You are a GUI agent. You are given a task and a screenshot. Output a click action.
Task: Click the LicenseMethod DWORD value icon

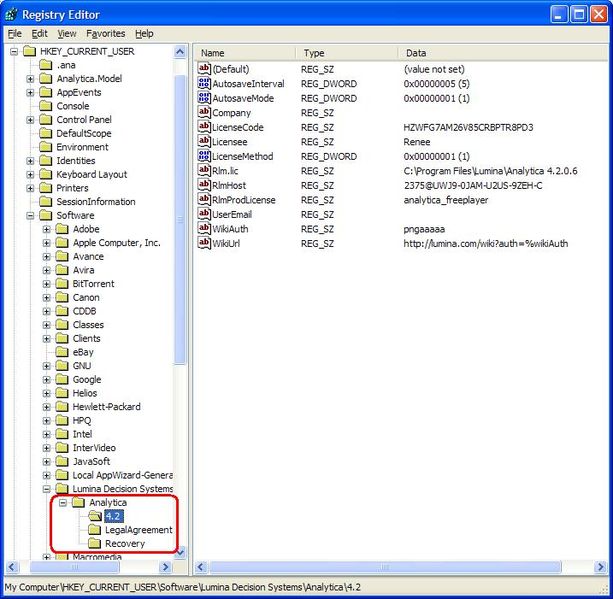[x=204, y=156]
